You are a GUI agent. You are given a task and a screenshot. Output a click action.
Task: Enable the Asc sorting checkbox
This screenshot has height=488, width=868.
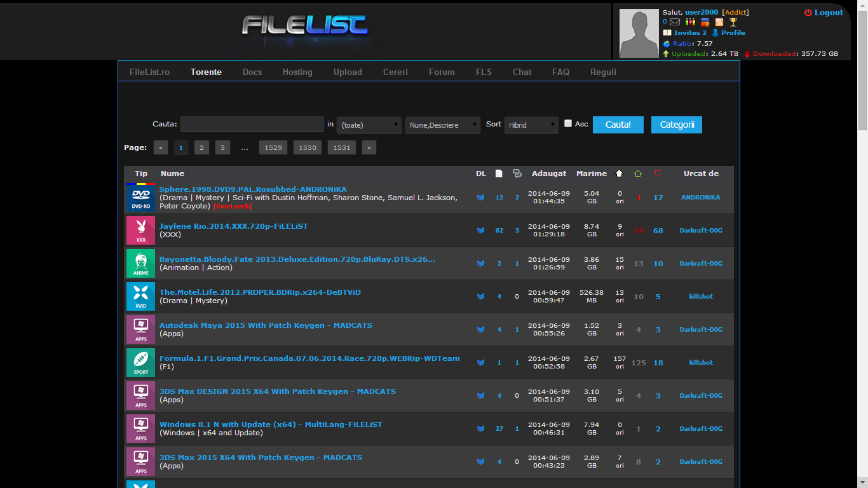click(567, 123)
